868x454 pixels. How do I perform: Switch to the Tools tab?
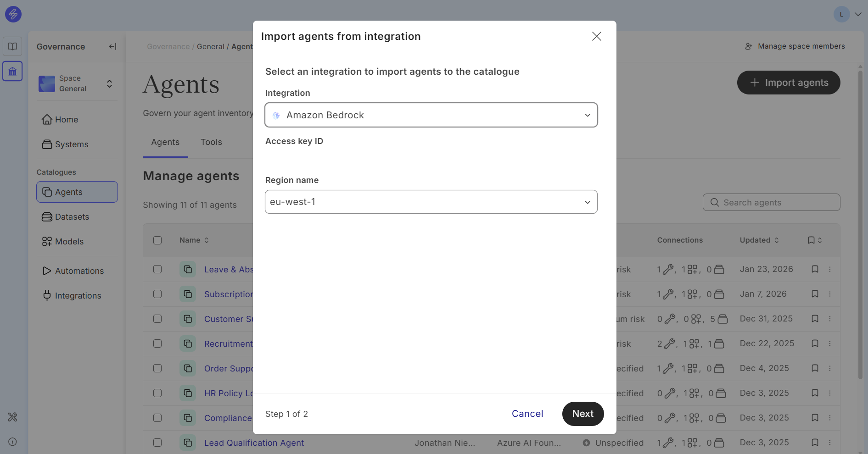[x=211, y=142]
